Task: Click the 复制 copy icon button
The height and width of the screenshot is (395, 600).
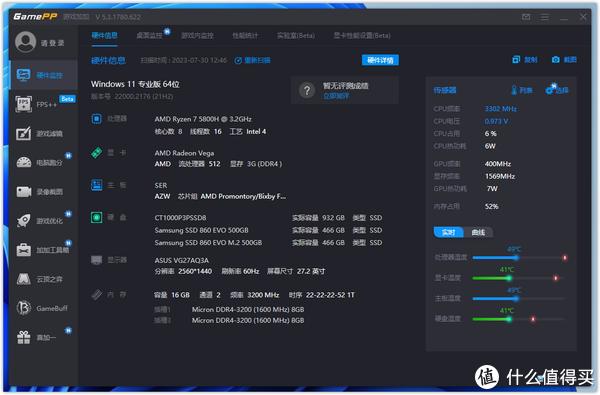Action: (525, 59)
